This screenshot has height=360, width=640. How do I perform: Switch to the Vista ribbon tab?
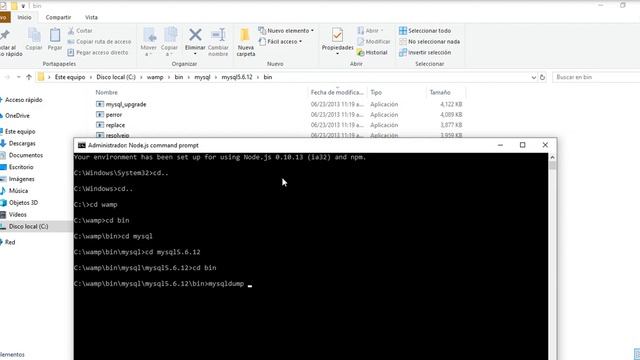(91, 17)
